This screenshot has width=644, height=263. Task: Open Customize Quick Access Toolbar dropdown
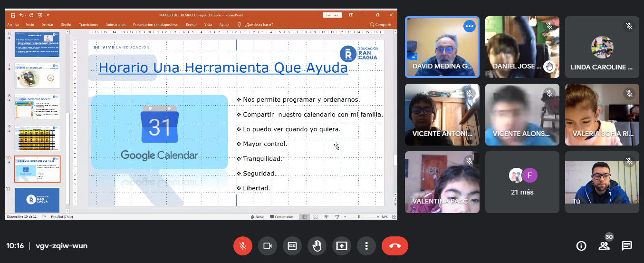click(x=48, y=15)
